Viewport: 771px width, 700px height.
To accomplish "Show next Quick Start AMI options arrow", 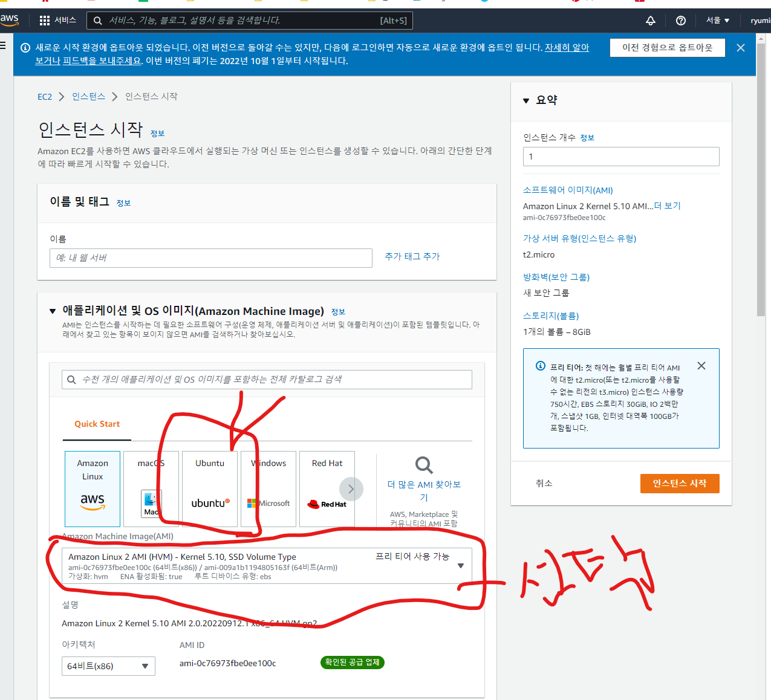I will click(x=351, y=489).
